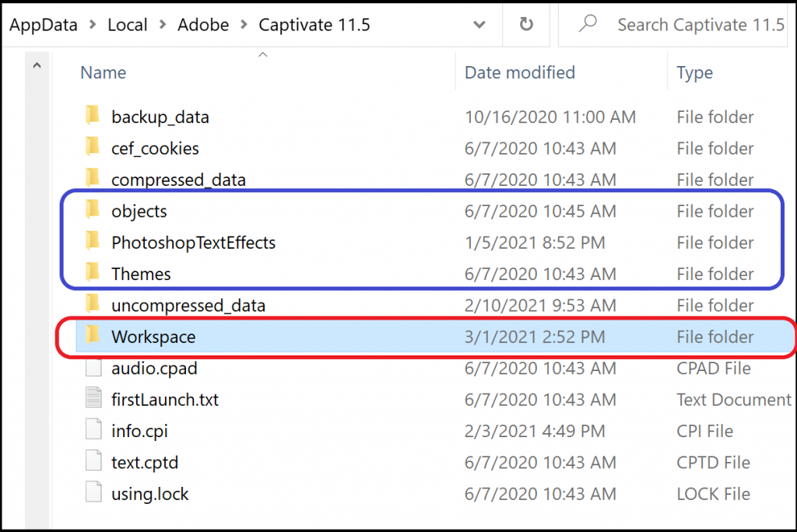797x532 pixels.
Task: Click the objects folder icon
Action: (93, 211)
